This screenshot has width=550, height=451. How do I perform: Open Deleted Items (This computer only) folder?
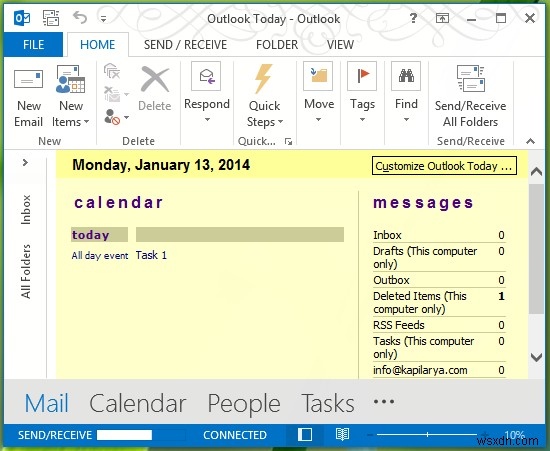point(439,302)
